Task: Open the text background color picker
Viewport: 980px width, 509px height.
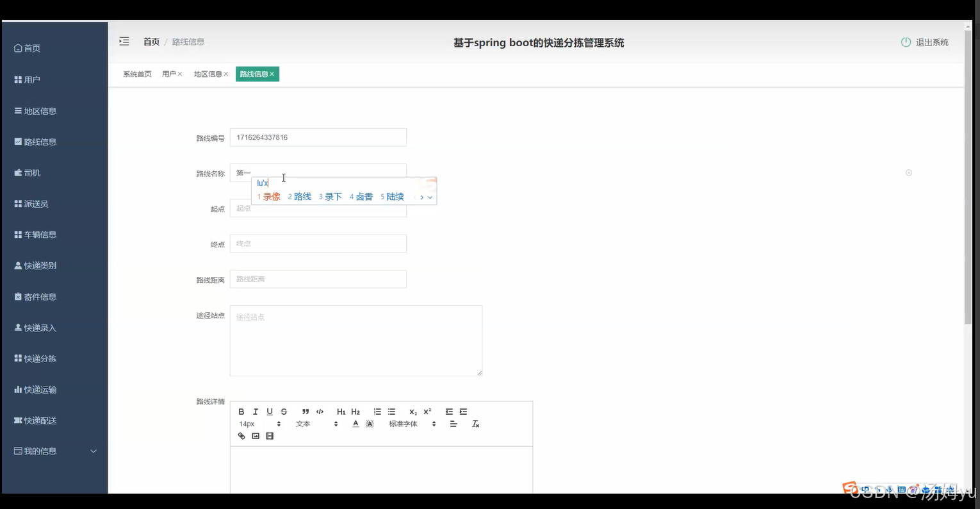Action: coord(370,424)
